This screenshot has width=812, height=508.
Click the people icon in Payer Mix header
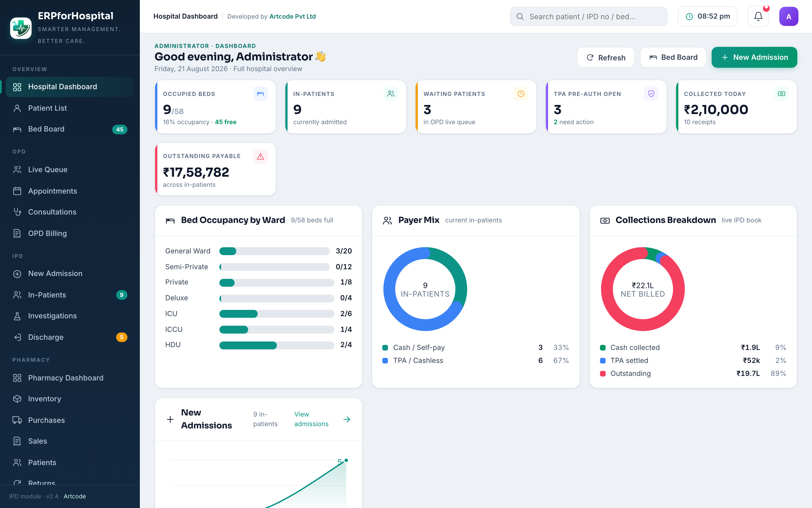coord(388,220)
